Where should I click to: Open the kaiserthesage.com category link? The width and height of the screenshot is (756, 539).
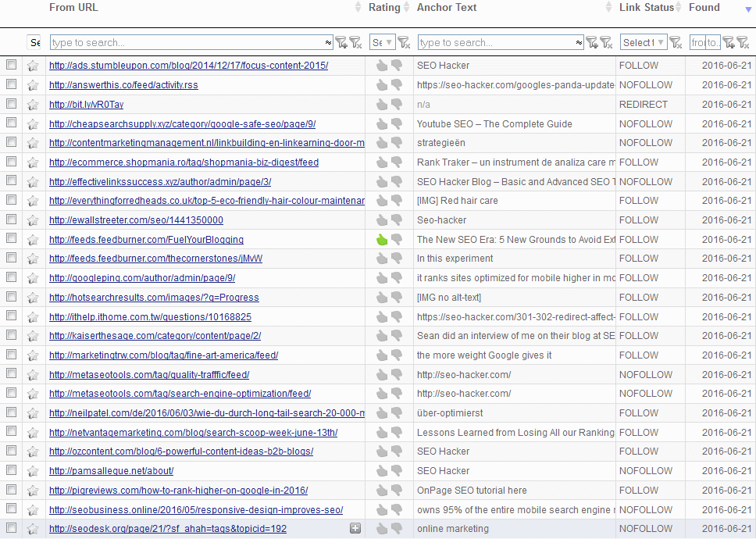(155, 336)
